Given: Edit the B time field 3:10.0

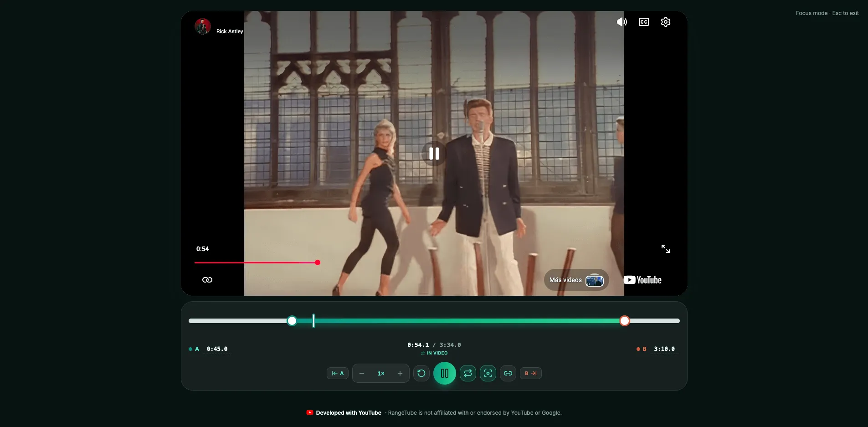Looking at the screenshot, I should [x=664, y=349].
